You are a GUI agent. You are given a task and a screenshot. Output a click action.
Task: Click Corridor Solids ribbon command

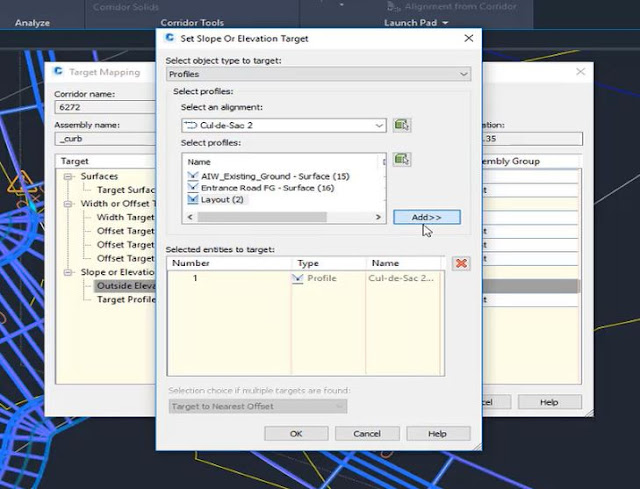coord(126,7)
